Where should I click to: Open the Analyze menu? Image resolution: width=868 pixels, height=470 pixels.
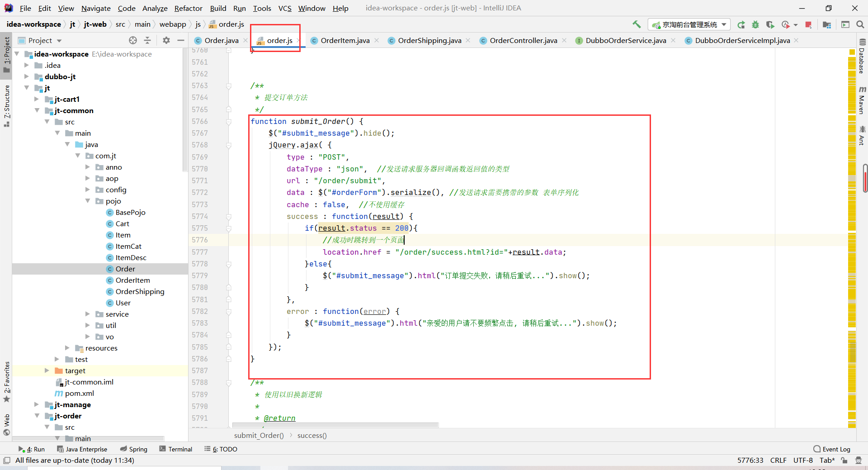point(155,8)
